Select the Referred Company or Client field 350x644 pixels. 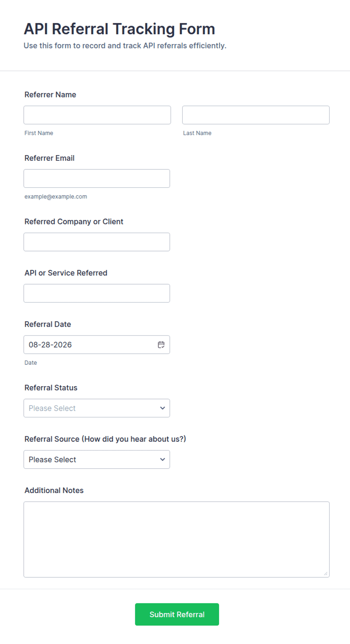pyautogui.click(x=97, y=242)
